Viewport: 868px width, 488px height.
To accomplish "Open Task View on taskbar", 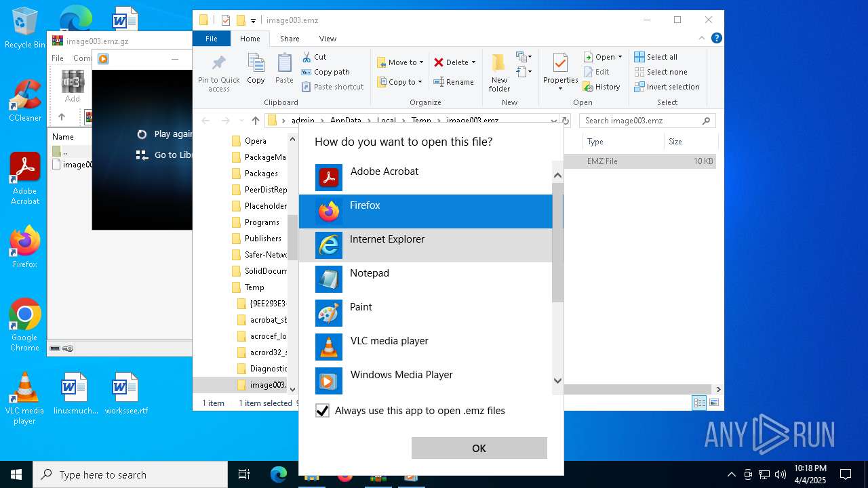I will click(244, 474).
